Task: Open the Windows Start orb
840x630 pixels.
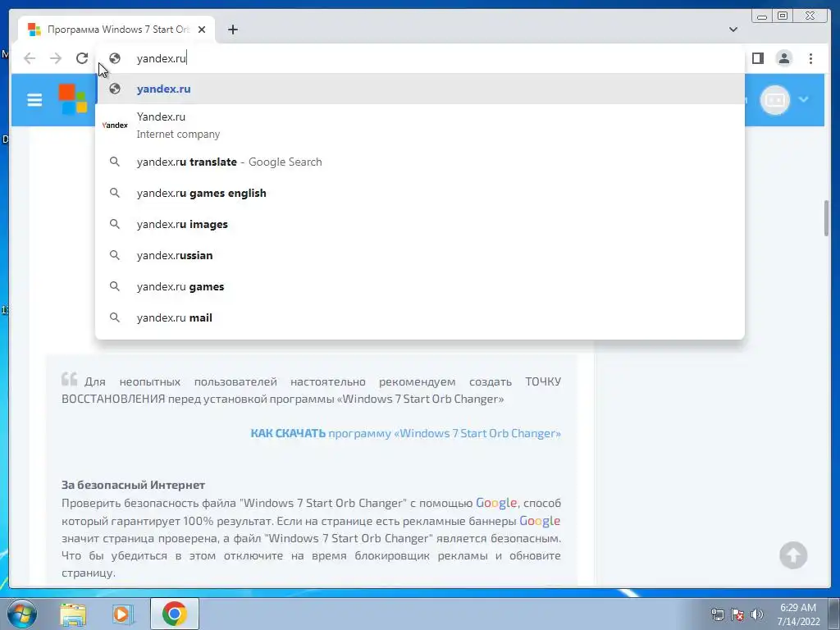Action: 22,614
